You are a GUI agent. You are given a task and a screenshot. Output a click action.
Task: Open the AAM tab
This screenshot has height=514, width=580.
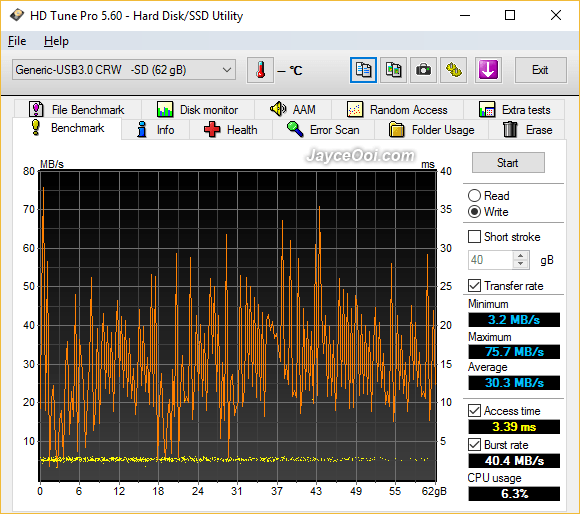(293, 109)
